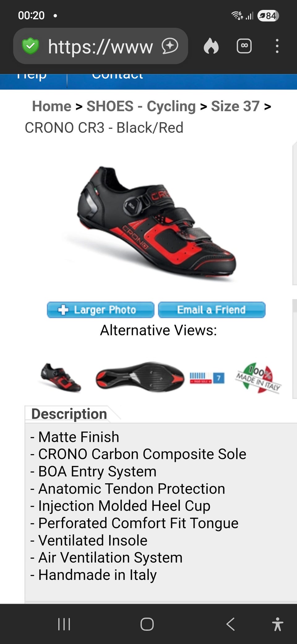Viewport: 297px width, 644px height.
Task: Tap the green shield privacy icon
Action: point(30,46)
